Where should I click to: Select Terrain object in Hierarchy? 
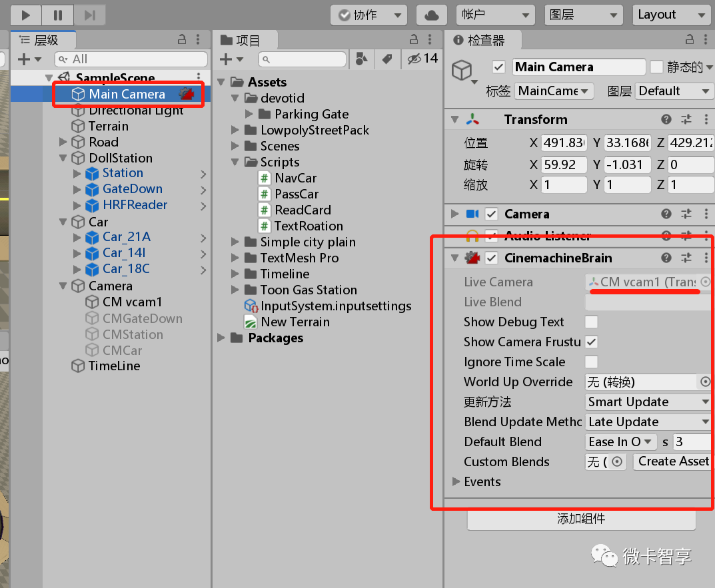(x=108, y=126)
